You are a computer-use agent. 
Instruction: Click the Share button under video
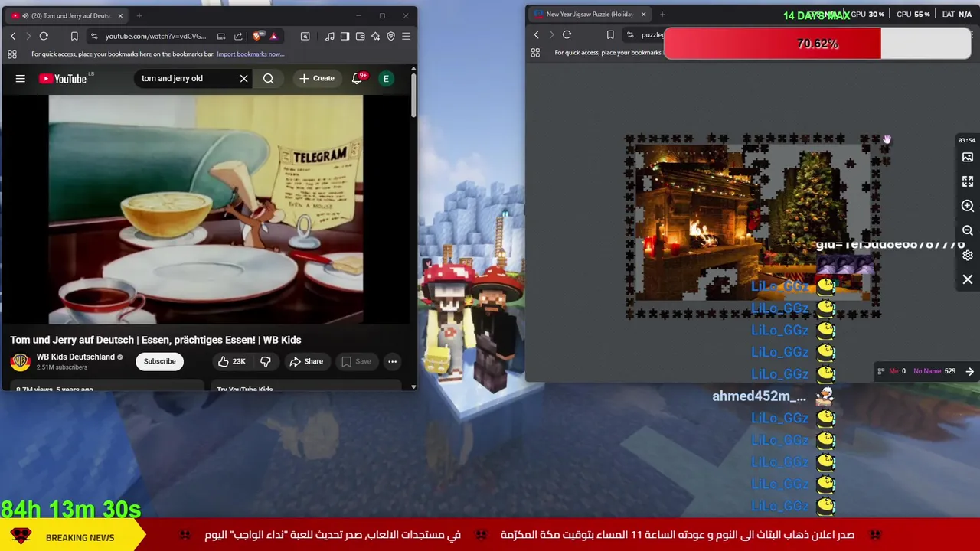(x=306, y=361)
